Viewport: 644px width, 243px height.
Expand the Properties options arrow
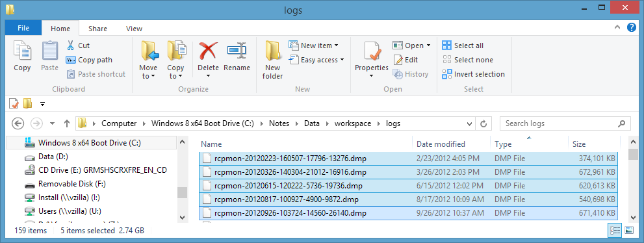click(x=372, y=76)
